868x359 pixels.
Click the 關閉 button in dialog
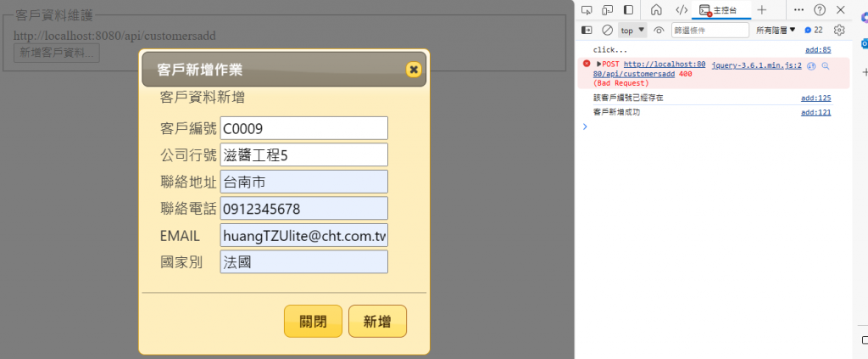coord(313,322)
